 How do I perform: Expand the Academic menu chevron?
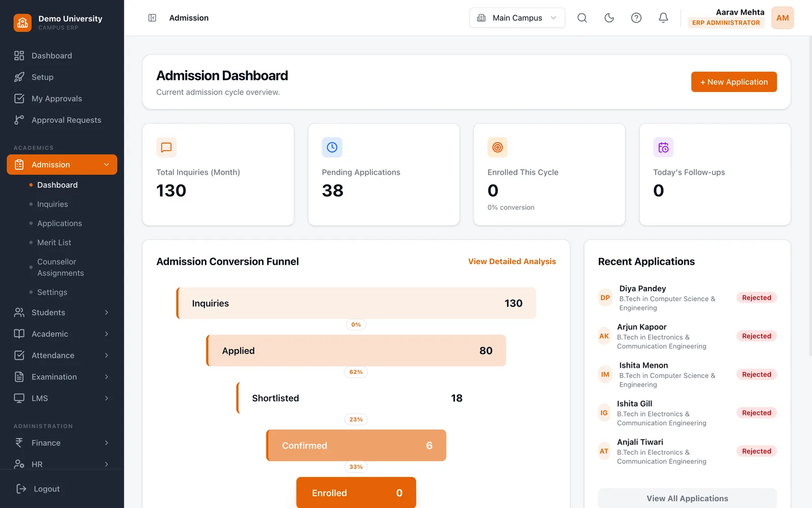[x=107, y=334]
